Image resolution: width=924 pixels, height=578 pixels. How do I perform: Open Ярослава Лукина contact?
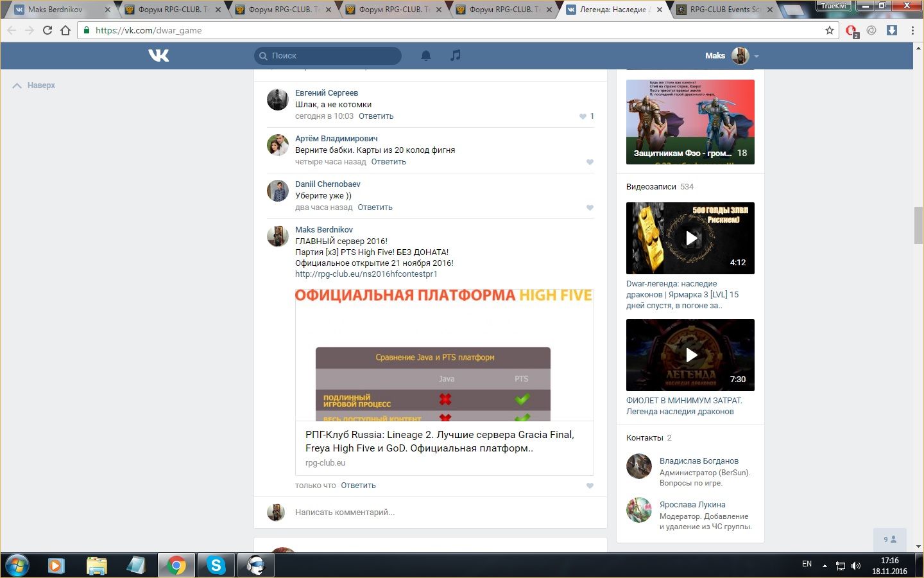[x=692, y=505]
